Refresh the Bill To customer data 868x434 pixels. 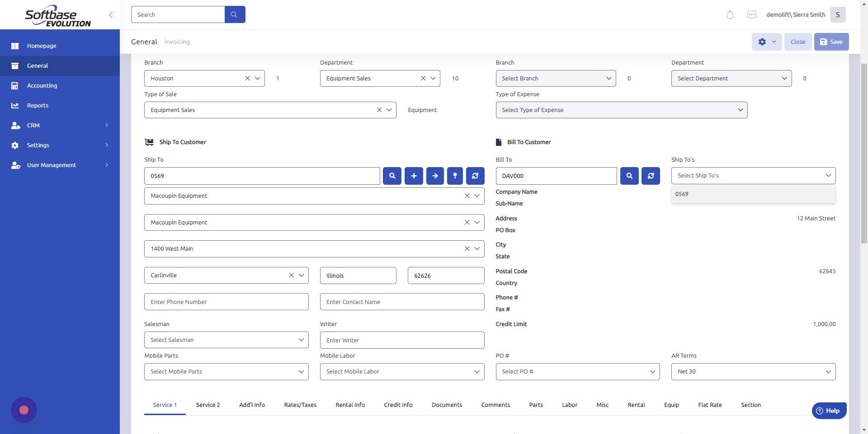coord(651,176)
